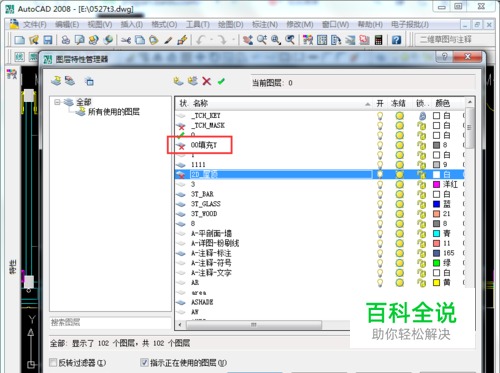The image size is (500, 373).
Task: Open the 标注(N) menu
Action: pos(265,25)
